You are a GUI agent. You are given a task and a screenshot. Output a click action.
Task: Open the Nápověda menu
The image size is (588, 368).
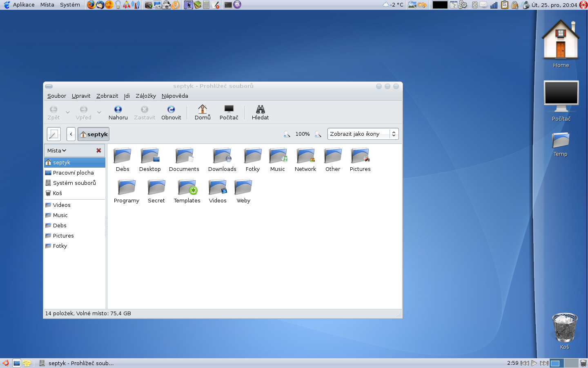pyautogui.click(x=175, y=96)
